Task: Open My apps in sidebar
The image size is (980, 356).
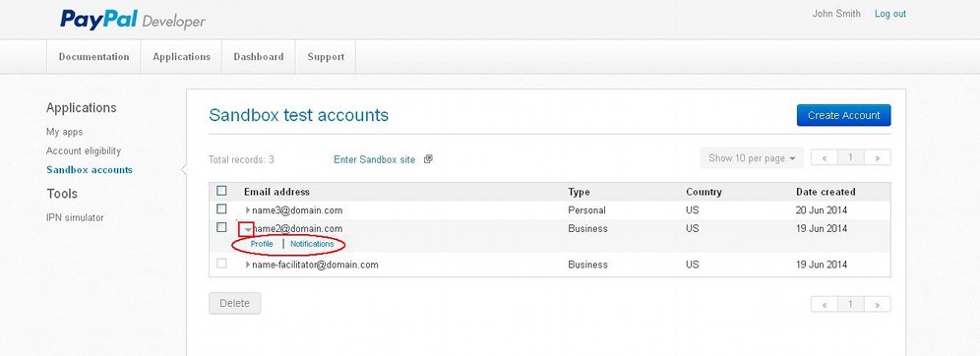Action: (x=64, y=132)
